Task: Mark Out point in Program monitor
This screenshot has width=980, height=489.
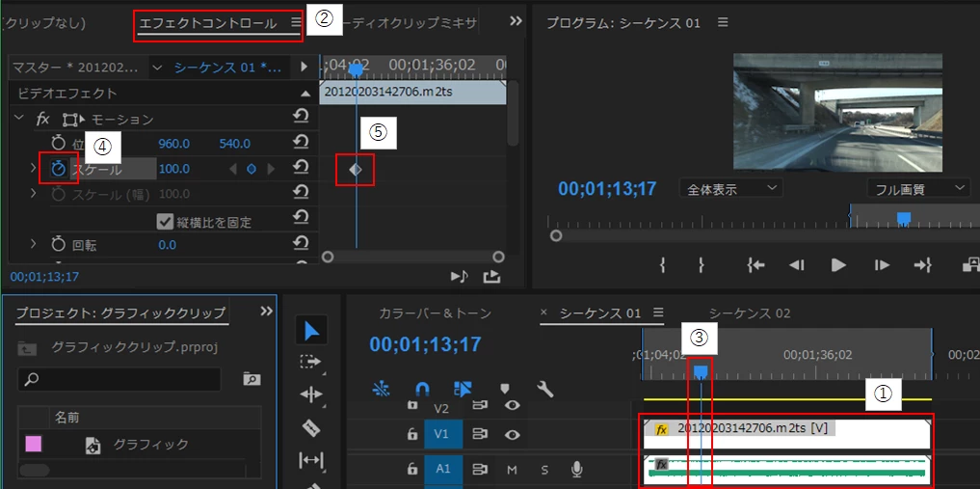Action: pyautogui.click(x=702, y=265)
